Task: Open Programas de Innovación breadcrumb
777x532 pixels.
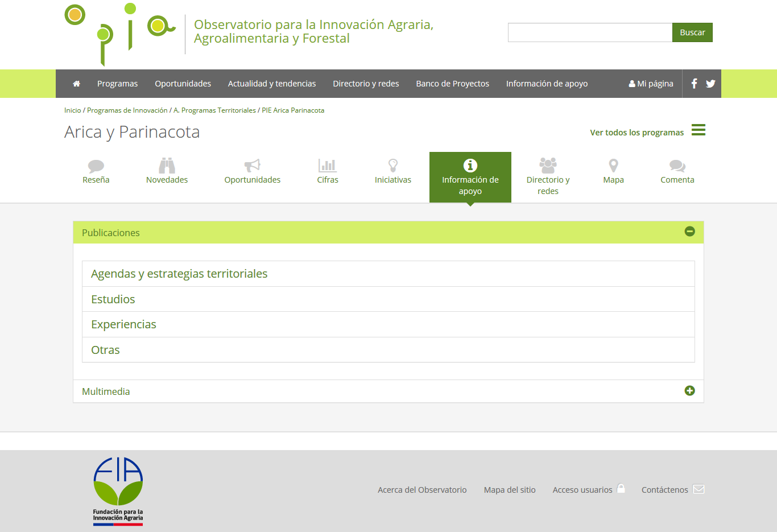Action: click(127, 110)
